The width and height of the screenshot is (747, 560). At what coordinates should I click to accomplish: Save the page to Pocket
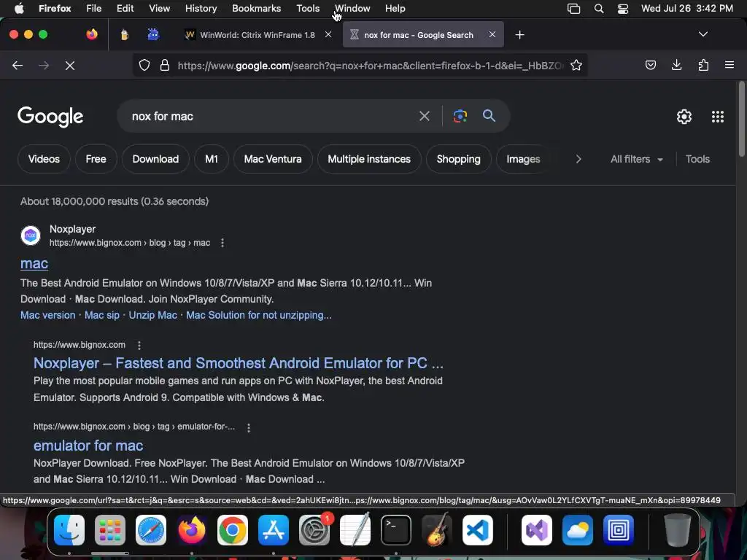(651, 65)
